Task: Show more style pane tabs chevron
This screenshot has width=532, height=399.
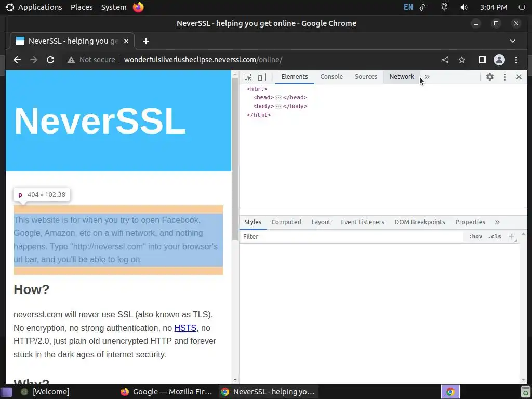Action: tap(497, 222)
